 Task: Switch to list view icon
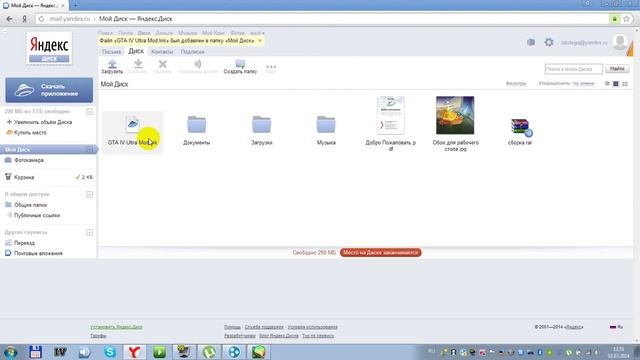coord(607,84)
